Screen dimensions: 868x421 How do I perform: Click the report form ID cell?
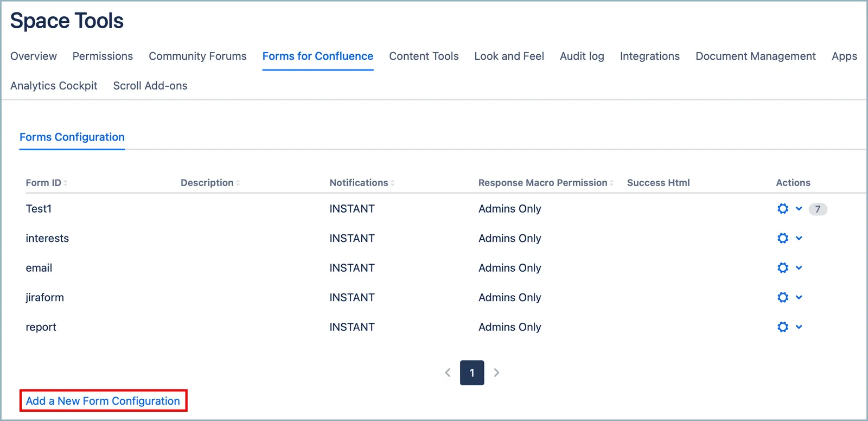[41, 327]
